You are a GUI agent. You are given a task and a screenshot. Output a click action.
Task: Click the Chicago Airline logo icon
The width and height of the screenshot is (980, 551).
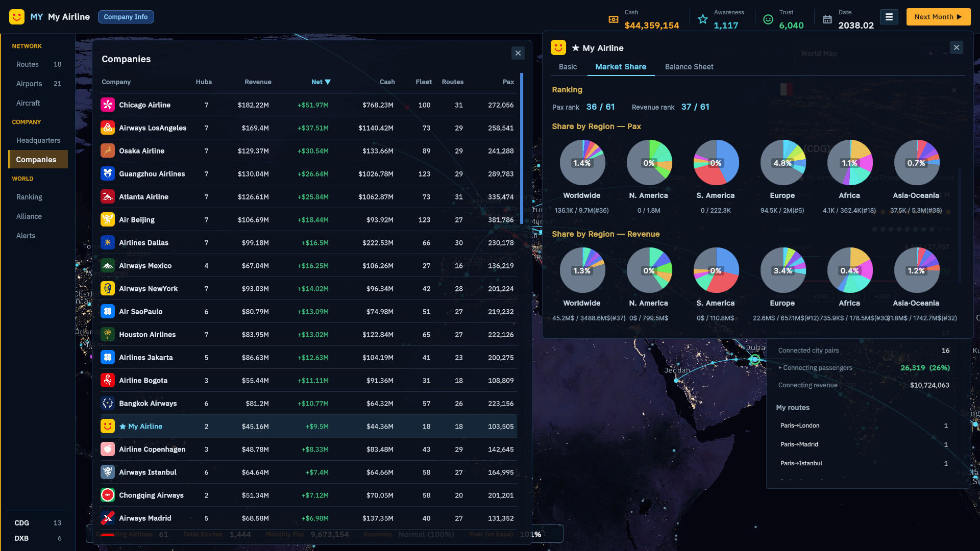108,105
